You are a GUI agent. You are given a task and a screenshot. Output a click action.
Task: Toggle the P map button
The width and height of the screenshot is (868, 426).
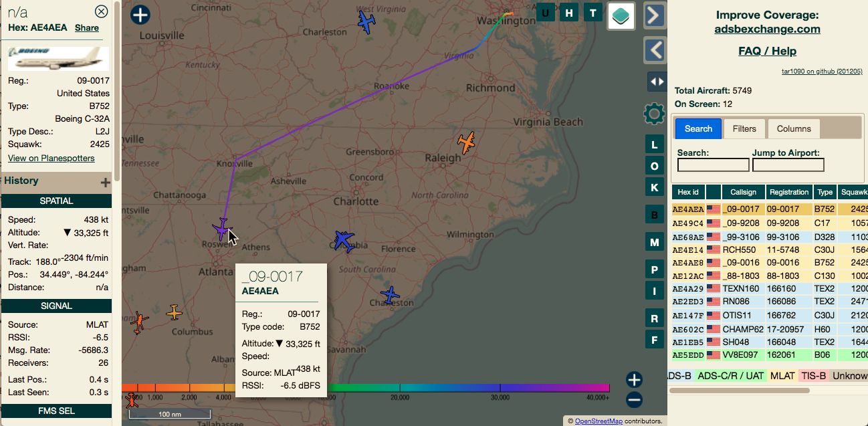tap(654, 269)
